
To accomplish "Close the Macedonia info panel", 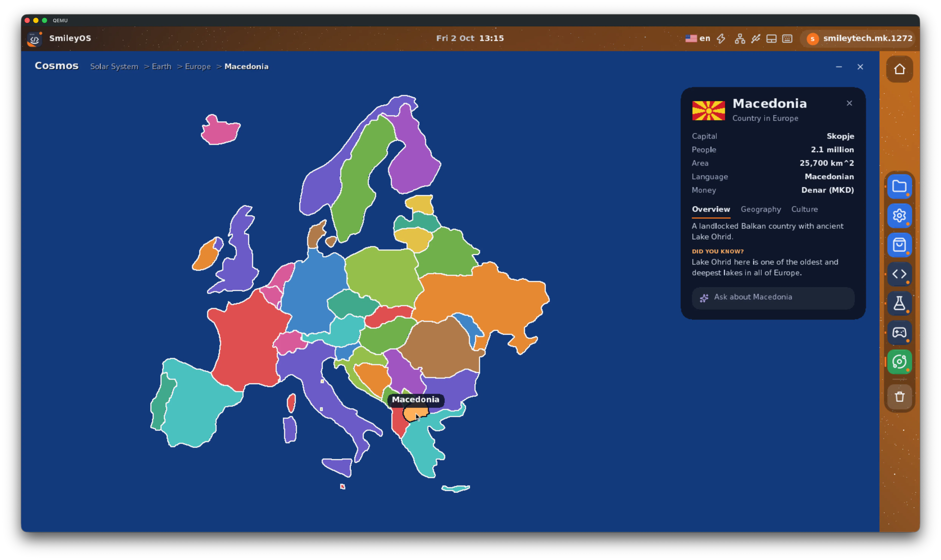I will click(x=849, y=103).
